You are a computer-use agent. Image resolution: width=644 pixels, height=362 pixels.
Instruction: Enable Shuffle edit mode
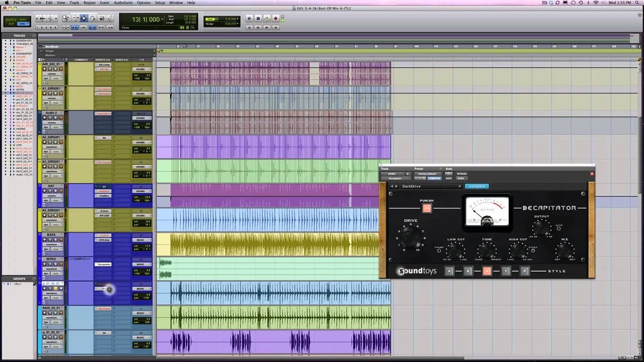(x=11, y=20)
